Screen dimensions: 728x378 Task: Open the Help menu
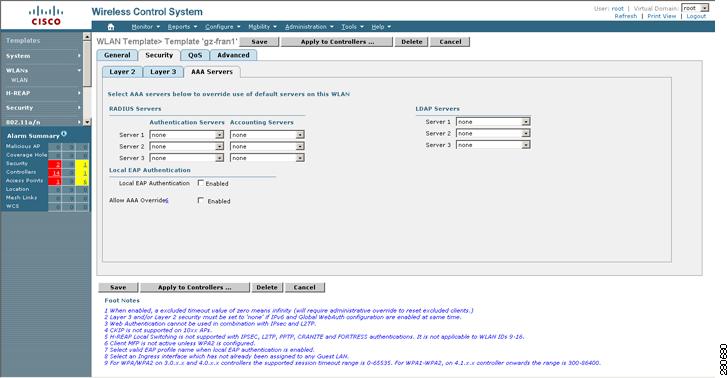(381, 27)
